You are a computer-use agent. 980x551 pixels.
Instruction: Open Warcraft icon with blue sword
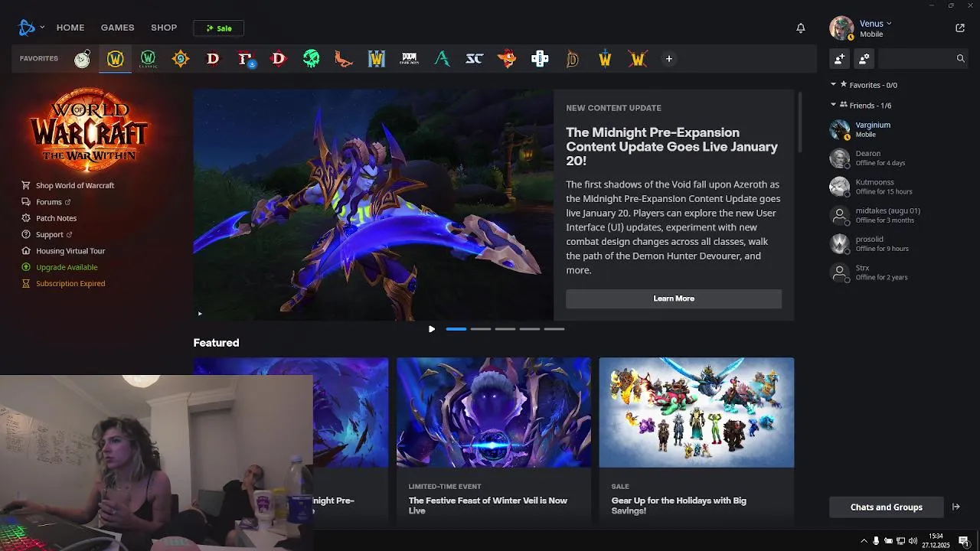[x=605, y=59]
